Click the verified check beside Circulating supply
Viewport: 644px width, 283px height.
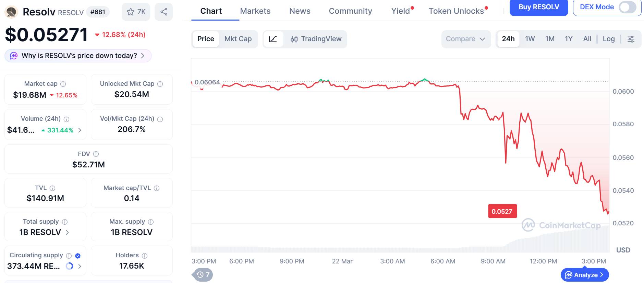point(77,255)
